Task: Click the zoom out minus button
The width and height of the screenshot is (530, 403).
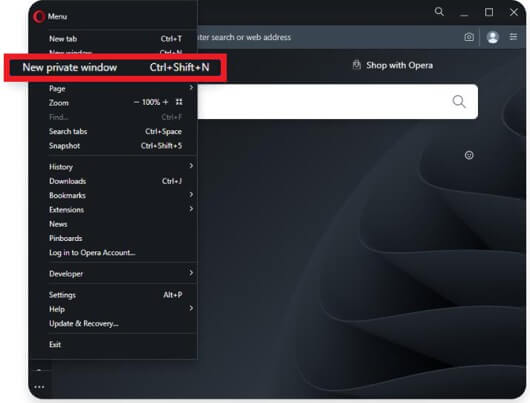Action: (137, 102)
